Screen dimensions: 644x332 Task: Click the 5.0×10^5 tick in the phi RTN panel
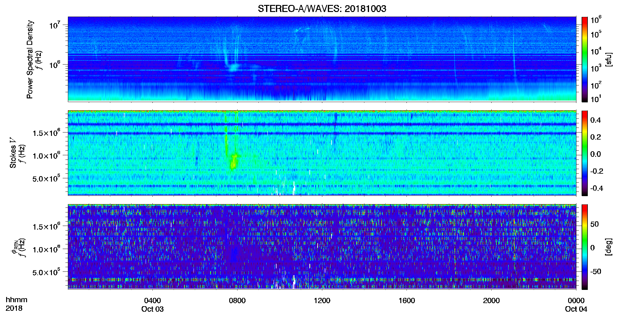coord(47,272)
